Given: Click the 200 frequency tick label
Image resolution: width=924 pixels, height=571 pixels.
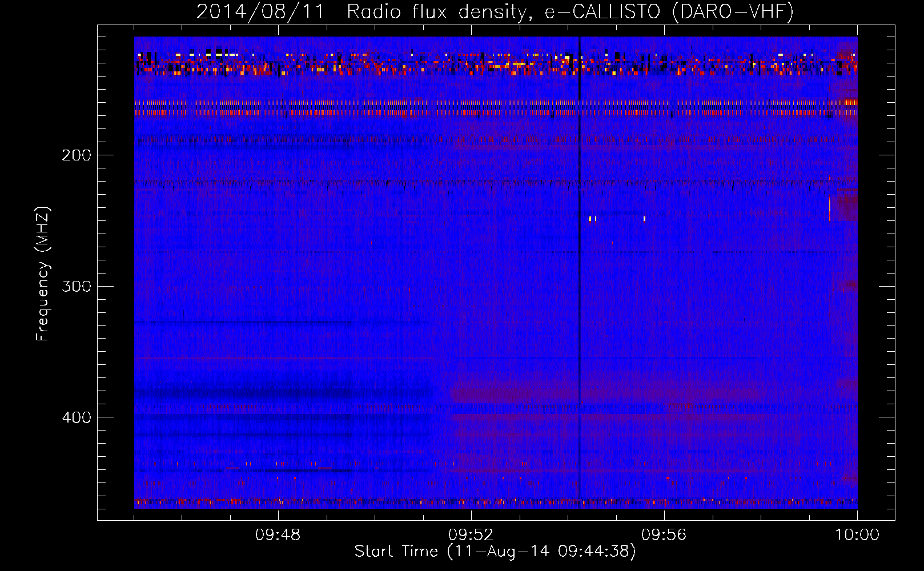Looking at the screenshot, I should [x=77, y=155].
